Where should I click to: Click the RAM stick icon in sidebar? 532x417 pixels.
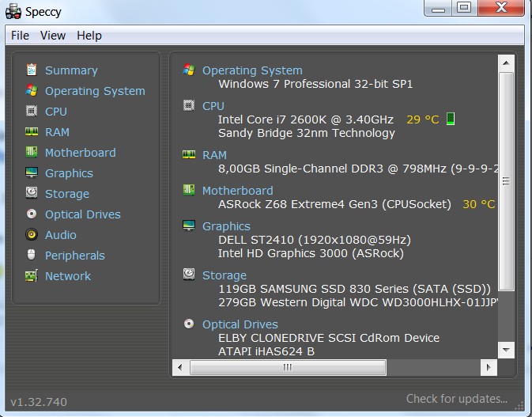pos(32,131)
